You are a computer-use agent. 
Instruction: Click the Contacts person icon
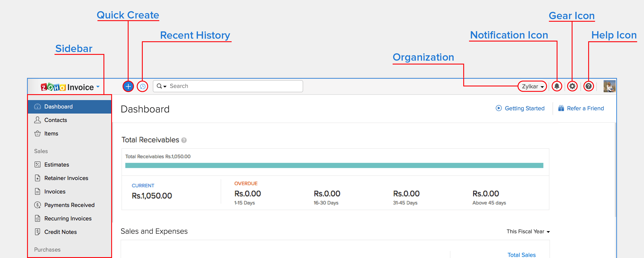click(x=38, y=120)
